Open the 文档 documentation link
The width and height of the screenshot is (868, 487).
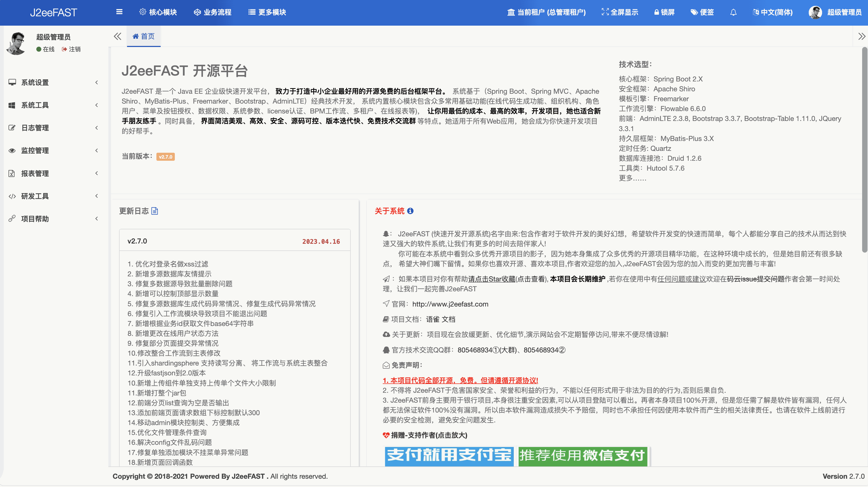[x=448, y=319]
